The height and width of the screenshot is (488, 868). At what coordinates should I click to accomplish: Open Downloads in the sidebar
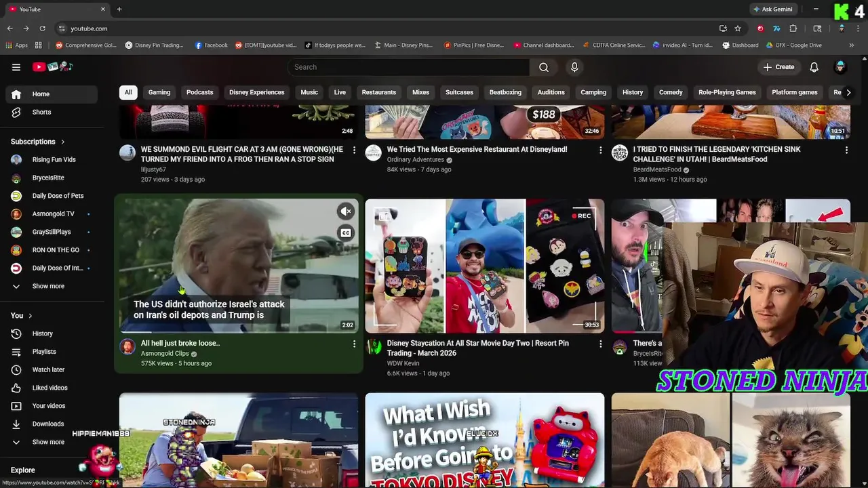coord(52,424)
